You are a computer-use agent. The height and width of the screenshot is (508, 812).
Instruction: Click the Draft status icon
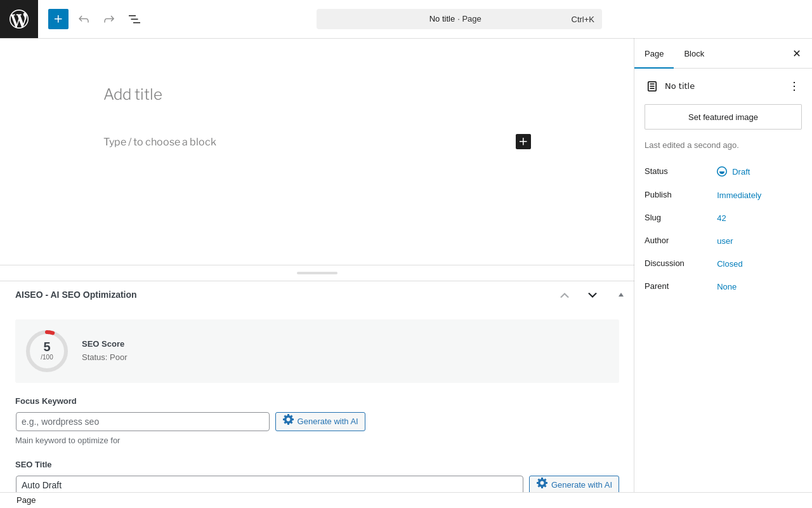722,171
